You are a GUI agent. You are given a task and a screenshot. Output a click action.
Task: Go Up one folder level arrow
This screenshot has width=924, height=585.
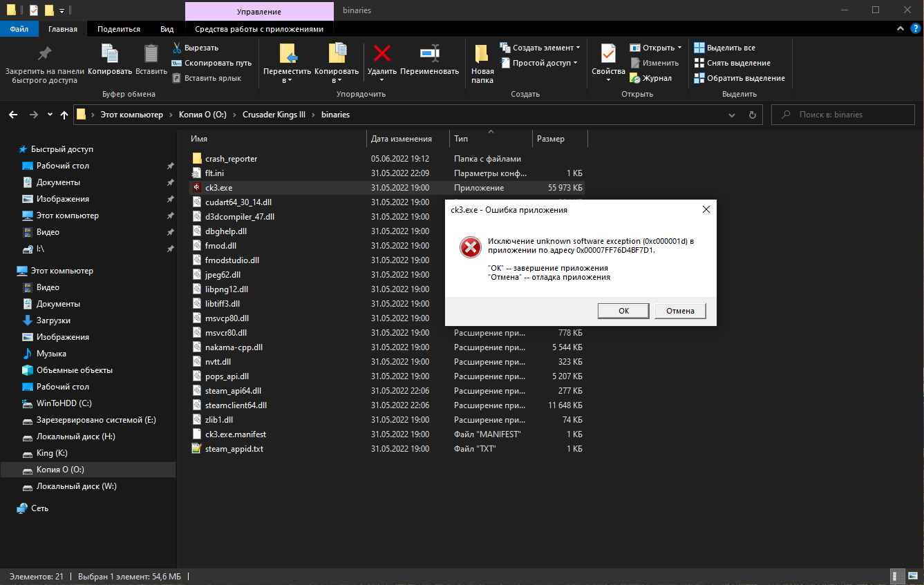coord(64,115)
